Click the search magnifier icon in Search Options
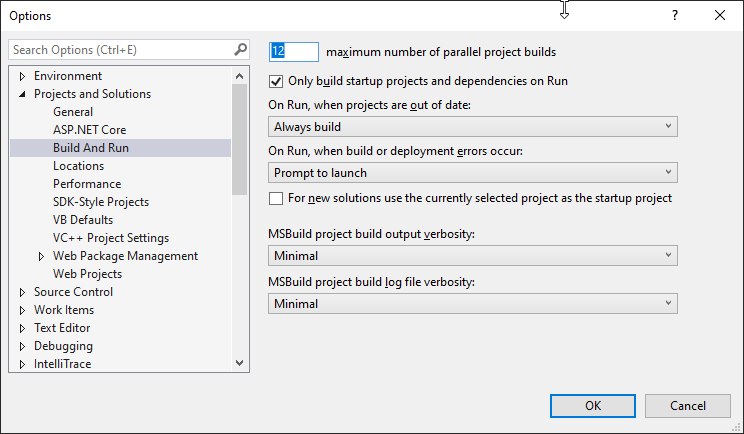 click(241, 49)
